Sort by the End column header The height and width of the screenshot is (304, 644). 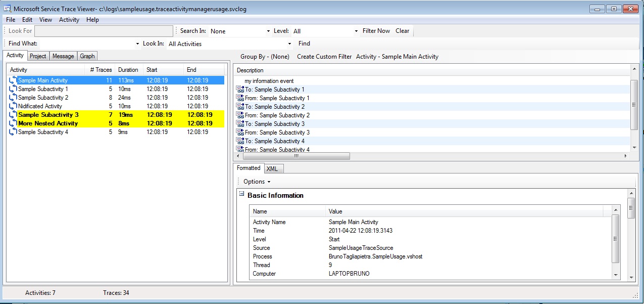click(x=204, y=70)
